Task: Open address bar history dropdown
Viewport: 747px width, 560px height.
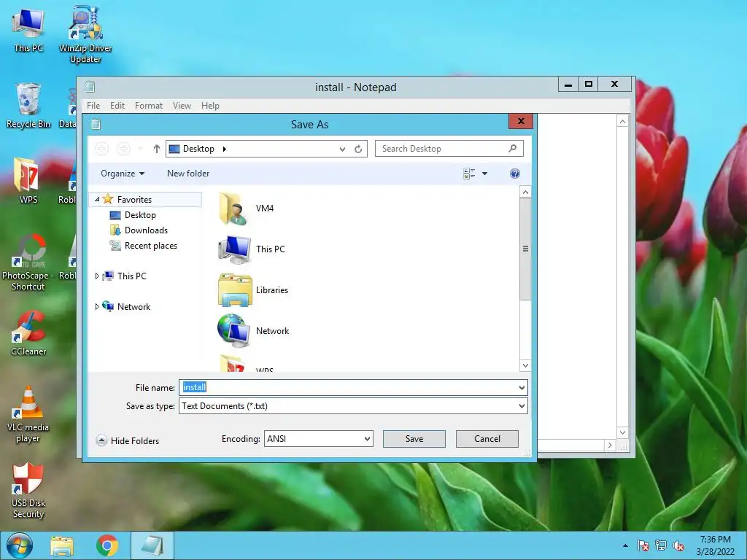Action: coord(342,149)
